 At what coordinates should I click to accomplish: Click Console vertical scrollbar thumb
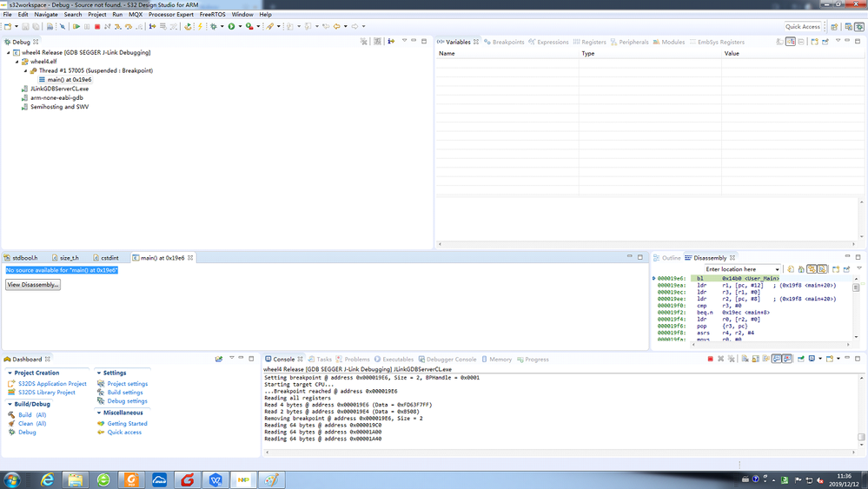[x=861, y=437]
